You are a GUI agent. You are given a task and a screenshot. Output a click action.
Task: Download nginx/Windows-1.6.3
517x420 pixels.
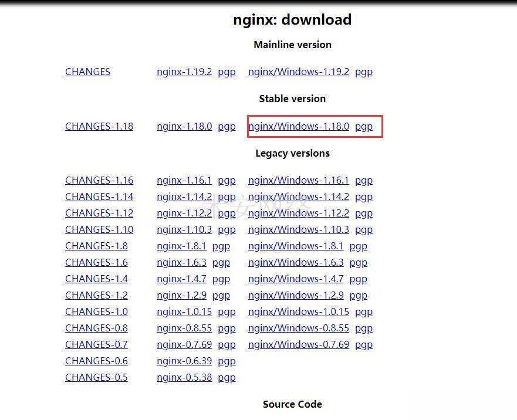click(296, 262)
